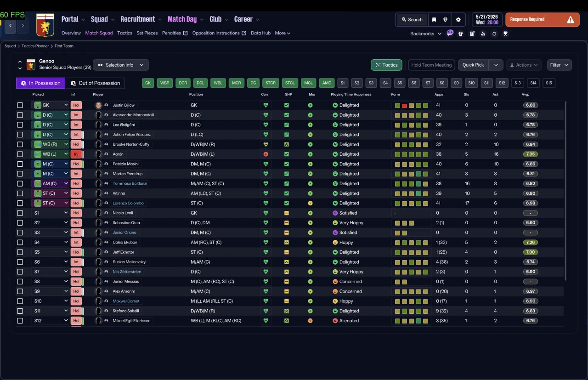
Task: Open the Actions dropdown
Action: coord(524,65)
